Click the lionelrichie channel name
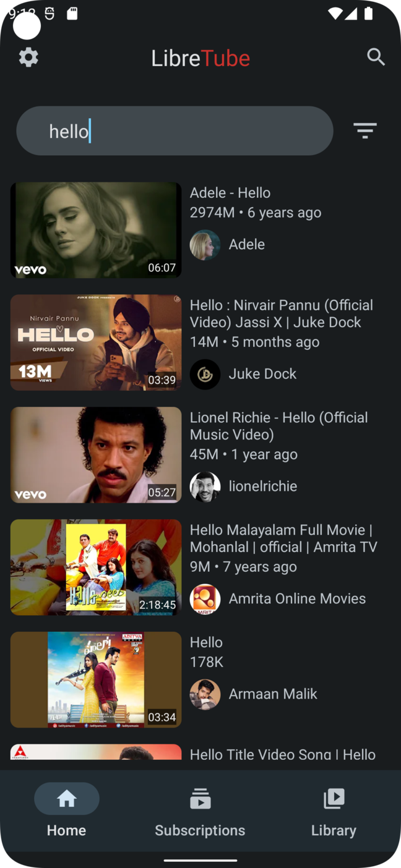 tap(263, 487)
